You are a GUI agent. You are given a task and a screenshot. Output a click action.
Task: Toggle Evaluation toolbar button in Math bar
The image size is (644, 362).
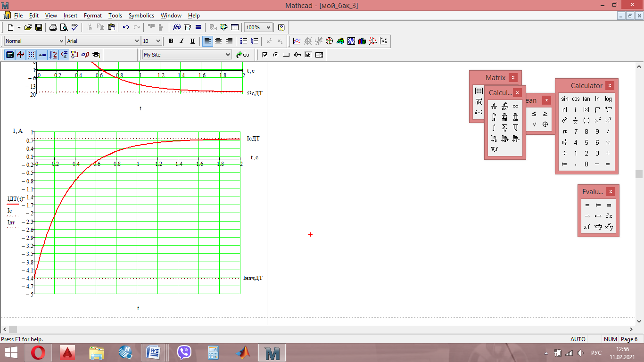(x=42, y=55)
